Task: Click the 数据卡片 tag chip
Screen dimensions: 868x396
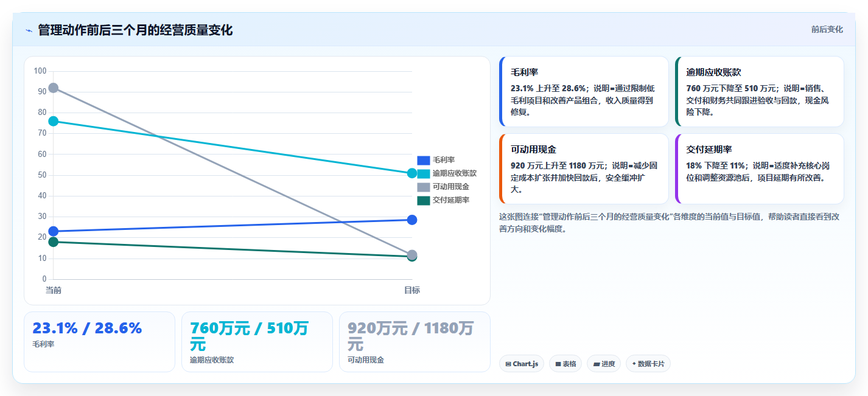Action: tap(648, 364)
